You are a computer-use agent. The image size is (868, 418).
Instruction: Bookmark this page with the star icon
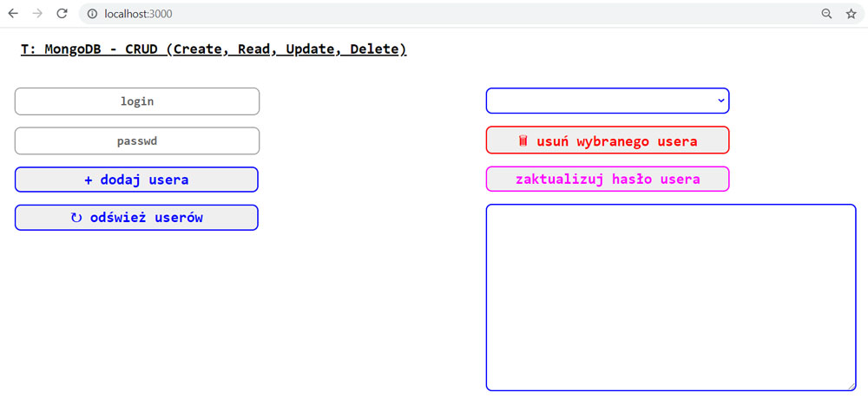click(851, 14)
